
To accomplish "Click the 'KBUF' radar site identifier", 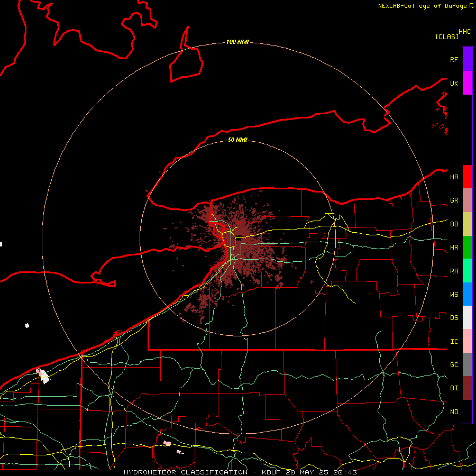I will (x=271, y=472).
